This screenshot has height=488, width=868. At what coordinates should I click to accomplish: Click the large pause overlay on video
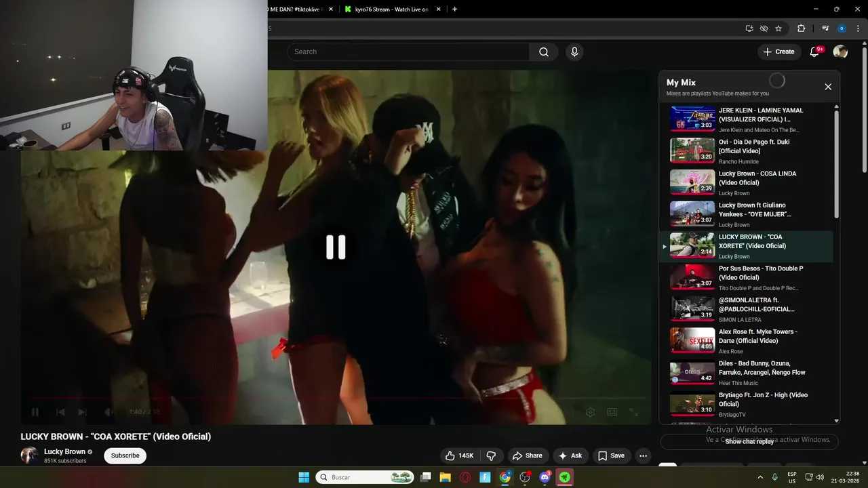[x=336, y=247]
